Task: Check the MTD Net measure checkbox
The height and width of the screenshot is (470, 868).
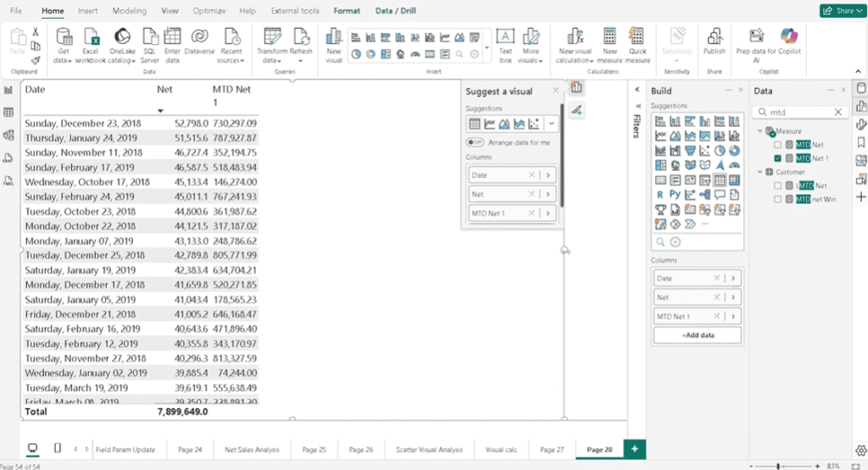Action: [778, 145]
